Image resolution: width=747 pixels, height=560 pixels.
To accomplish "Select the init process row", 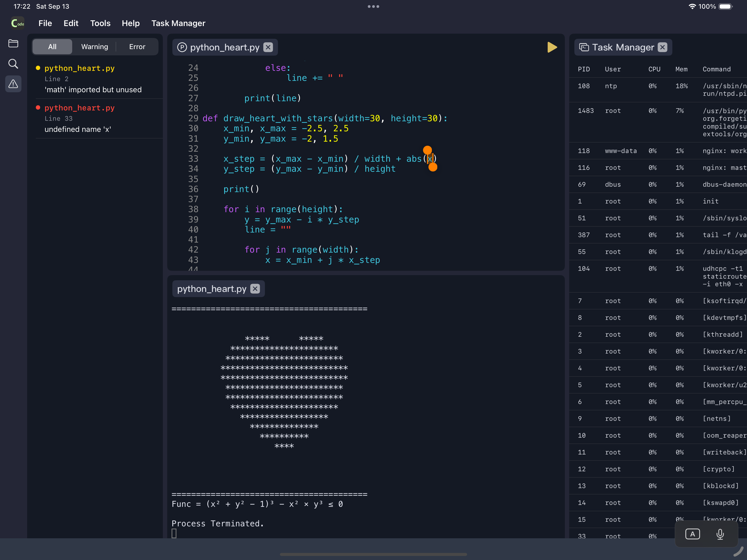I will pyautogui.click(x=658, y=201).
